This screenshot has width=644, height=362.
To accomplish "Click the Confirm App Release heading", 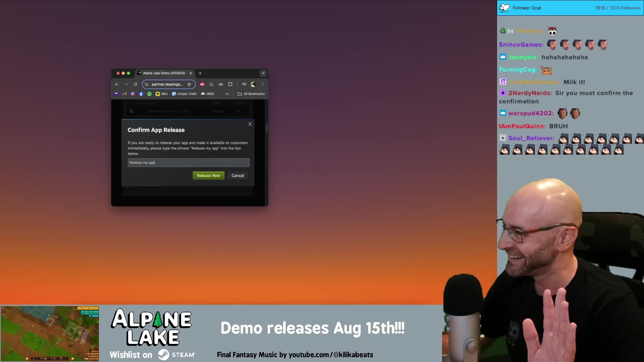I will (156, 130).
